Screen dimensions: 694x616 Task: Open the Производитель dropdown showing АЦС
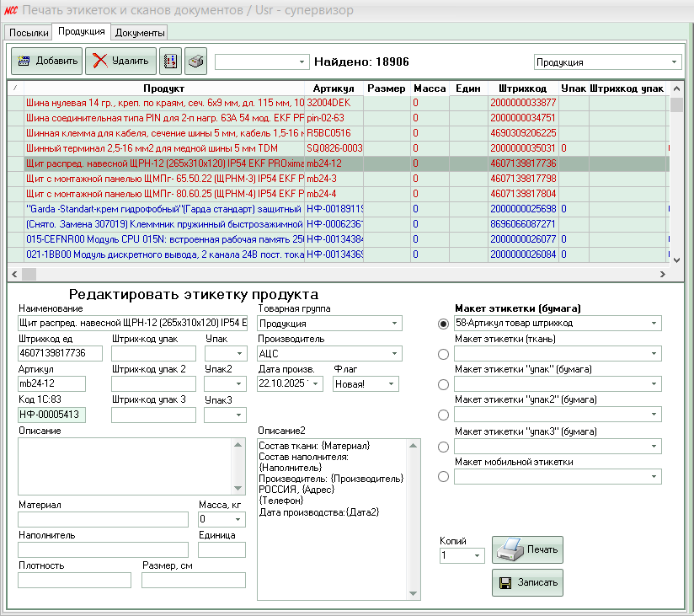click(395, 354)
